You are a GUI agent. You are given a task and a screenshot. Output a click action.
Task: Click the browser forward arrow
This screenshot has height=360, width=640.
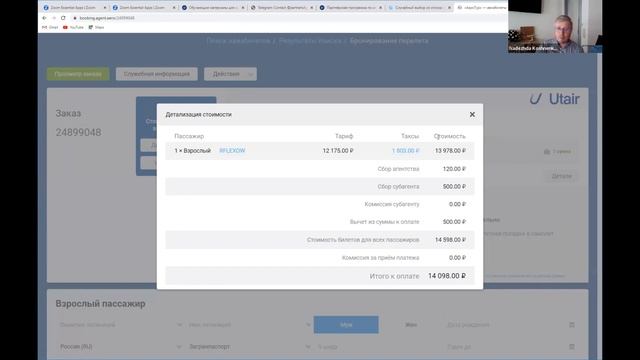click(54, 18)
